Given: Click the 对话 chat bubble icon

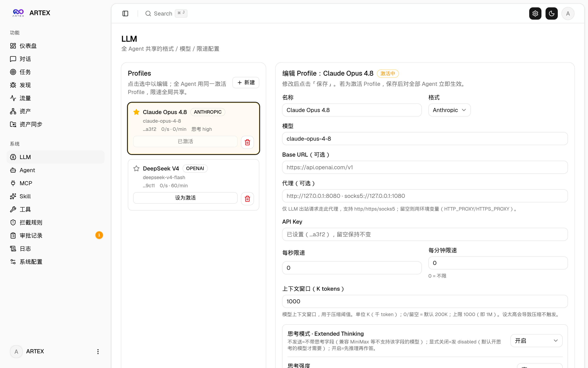Looking at the screenshot, I should click(13, 59).
